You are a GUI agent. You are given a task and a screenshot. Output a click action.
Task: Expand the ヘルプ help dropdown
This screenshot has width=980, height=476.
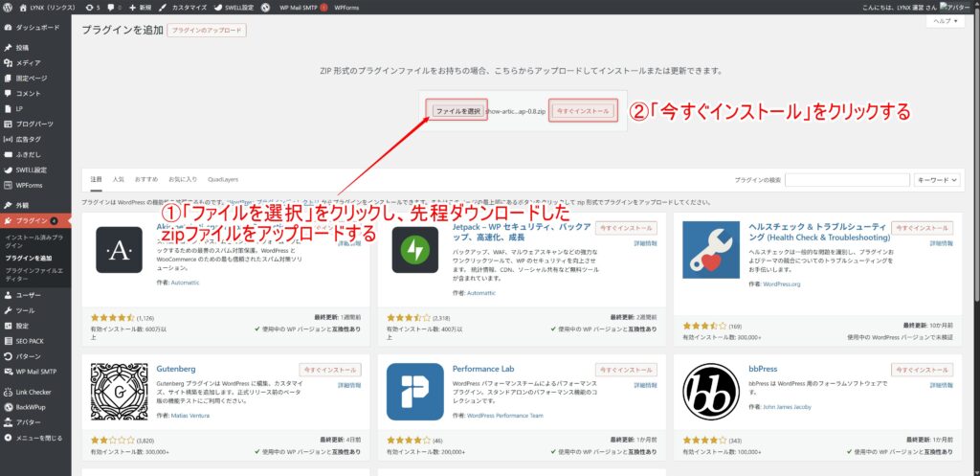coord(947,20)
